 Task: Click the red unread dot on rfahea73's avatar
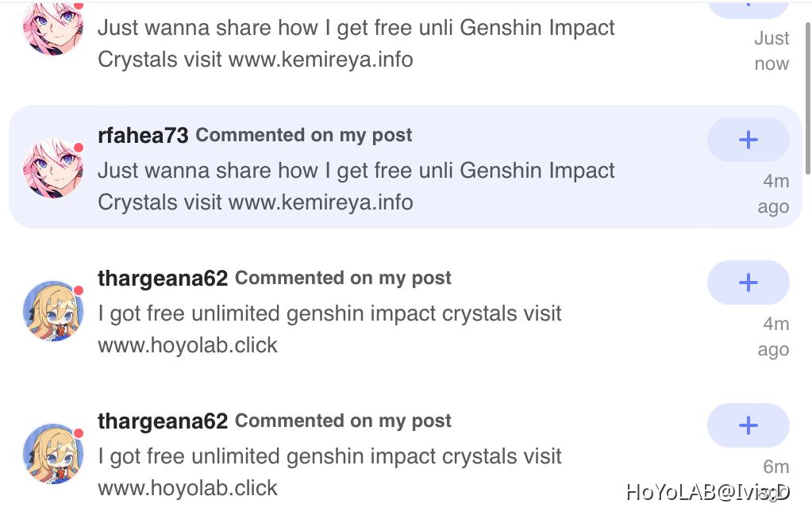point(78,147)
